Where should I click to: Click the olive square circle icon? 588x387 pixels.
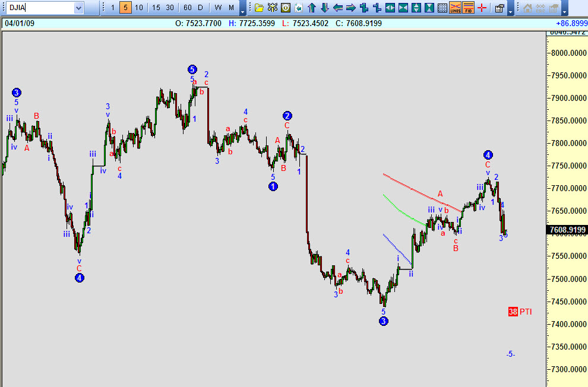click(x=286, y=8)
